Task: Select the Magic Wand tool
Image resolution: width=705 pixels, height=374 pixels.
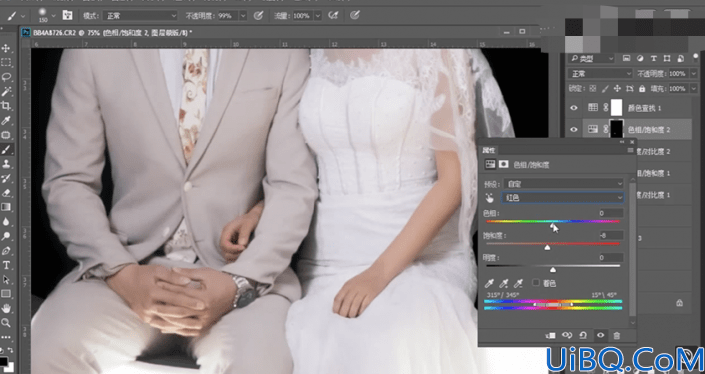Action: tap(6, 91)
